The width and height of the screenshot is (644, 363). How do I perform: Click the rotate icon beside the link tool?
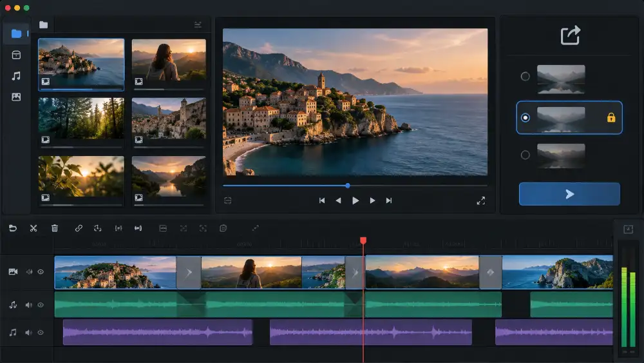pos(97,228)
